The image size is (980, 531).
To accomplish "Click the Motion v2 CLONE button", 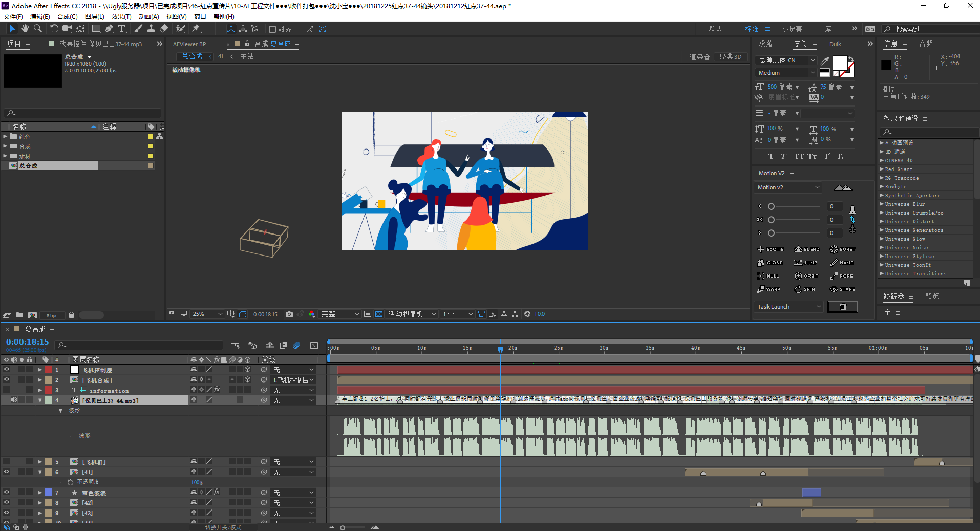I will [x=770, y=263].
